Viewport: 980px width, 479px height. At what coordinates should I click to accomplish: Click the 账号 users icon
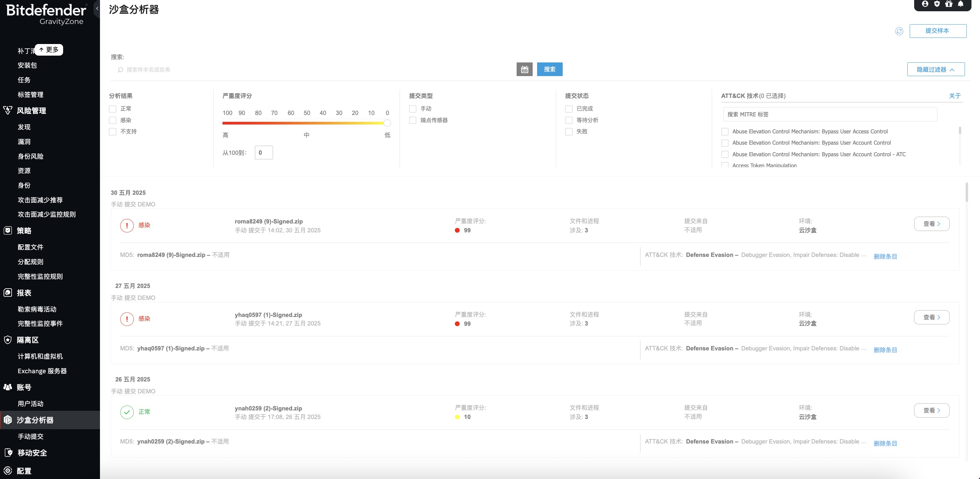pyautogui.click(x=8, y=387)
